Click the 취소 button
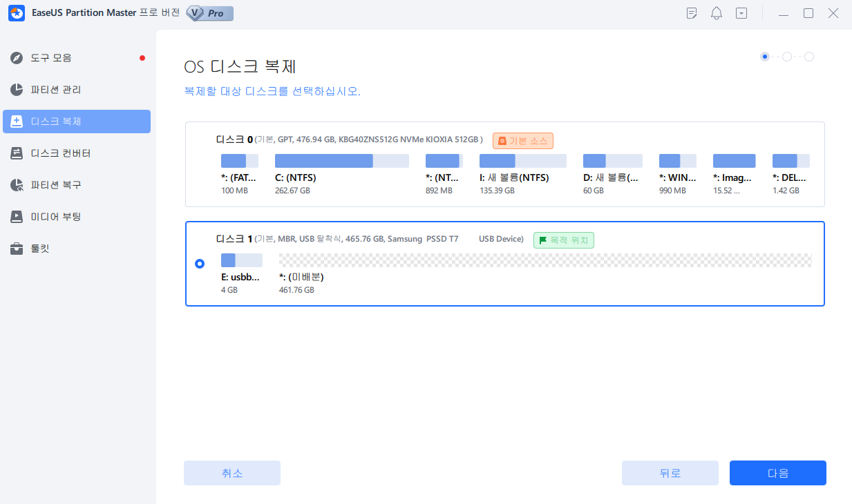The height and width of the screenshot is (504, 852). (x=232, y=473)
